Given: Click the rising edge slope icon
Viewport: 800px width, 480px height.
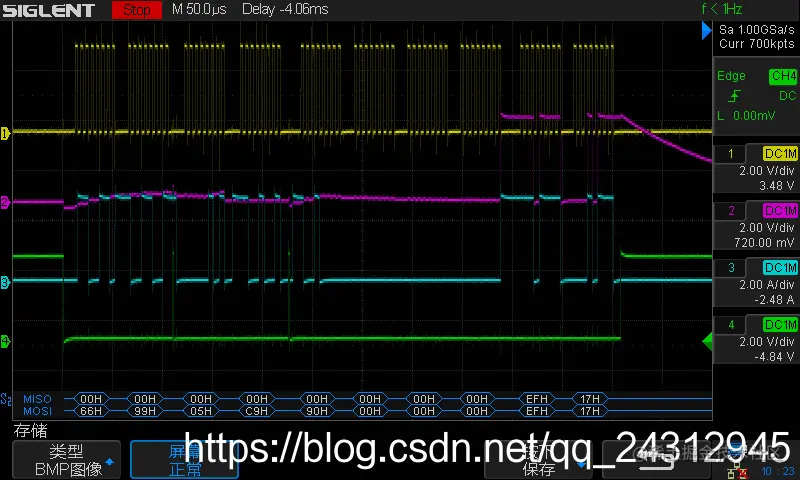Looking at the screenshot, I should [735, 96].
